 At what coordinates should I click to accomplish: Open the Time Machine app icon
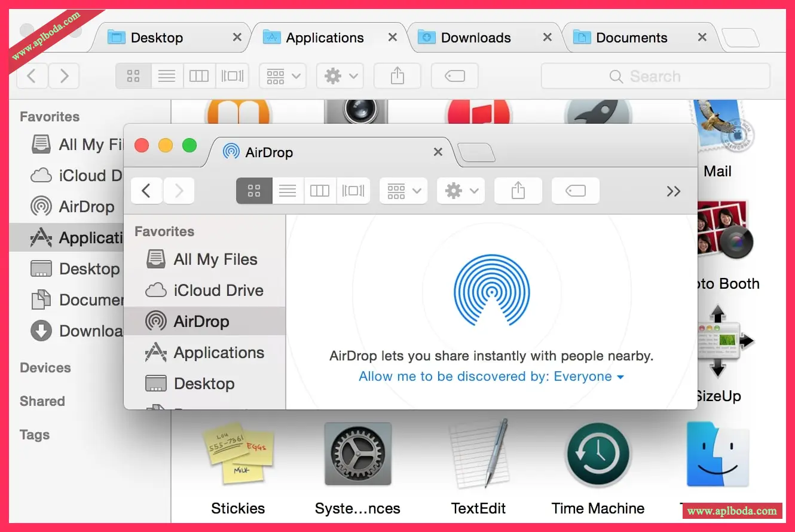point(597,455)
